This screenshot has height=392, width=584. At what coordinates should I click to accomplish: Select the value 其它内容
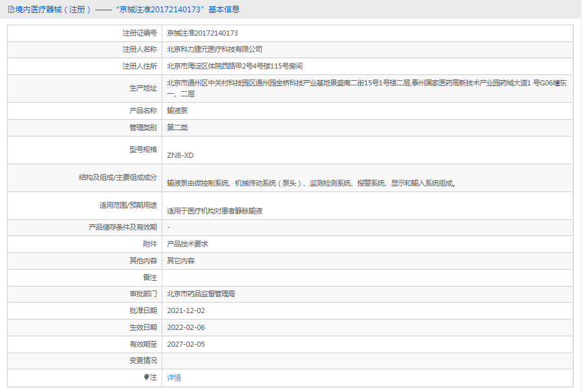point(180,261)
